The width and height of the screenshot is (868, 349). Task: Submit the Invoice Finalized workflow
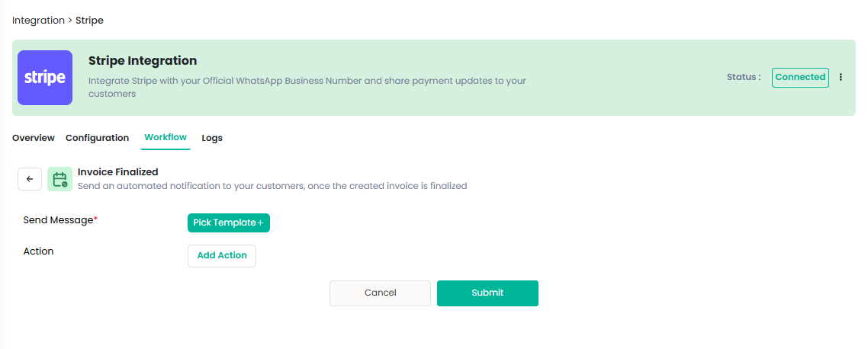coord(487,293)
